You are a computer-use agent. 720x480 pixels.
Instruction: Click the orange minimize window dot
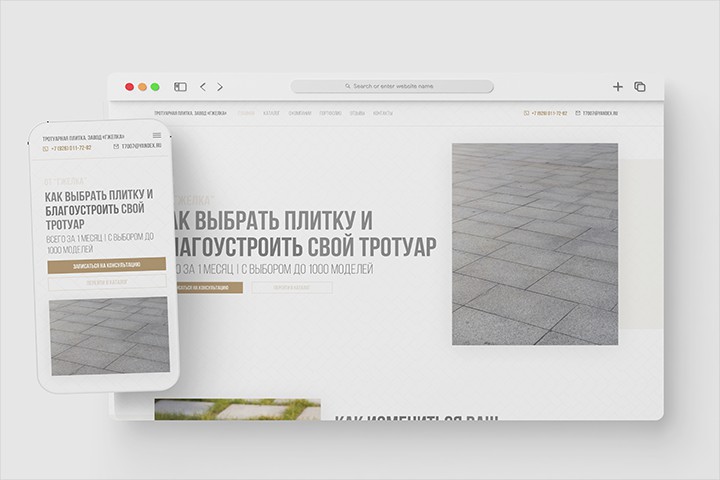(x=142, y=87)
